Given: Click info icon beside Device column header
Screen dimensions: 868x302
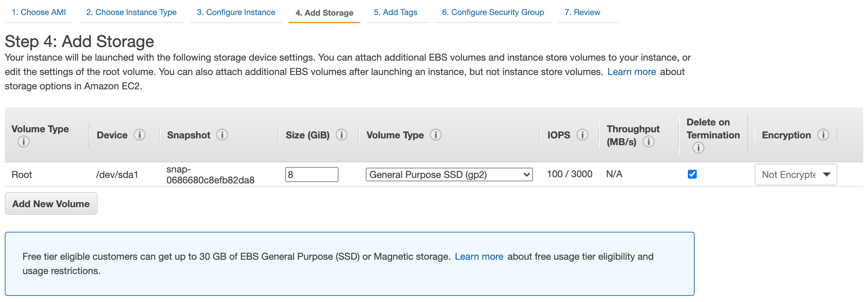Looking at the screenshot, I should click(139, 135).
